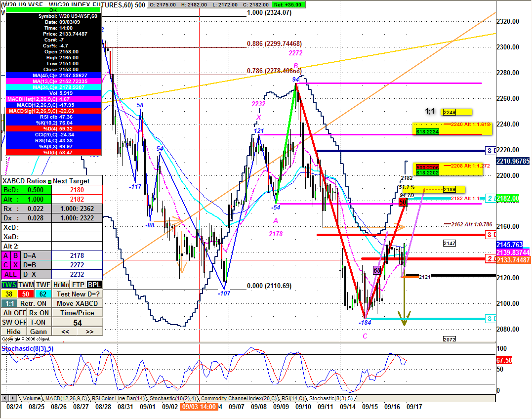Click the Move XABCD button
The height and width of the screenshot is (419, 532).
point(77,303)
